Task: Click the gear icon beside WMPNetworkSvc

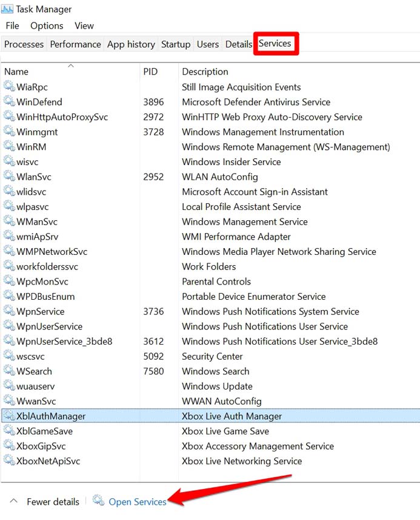Action: pos(9,251)
